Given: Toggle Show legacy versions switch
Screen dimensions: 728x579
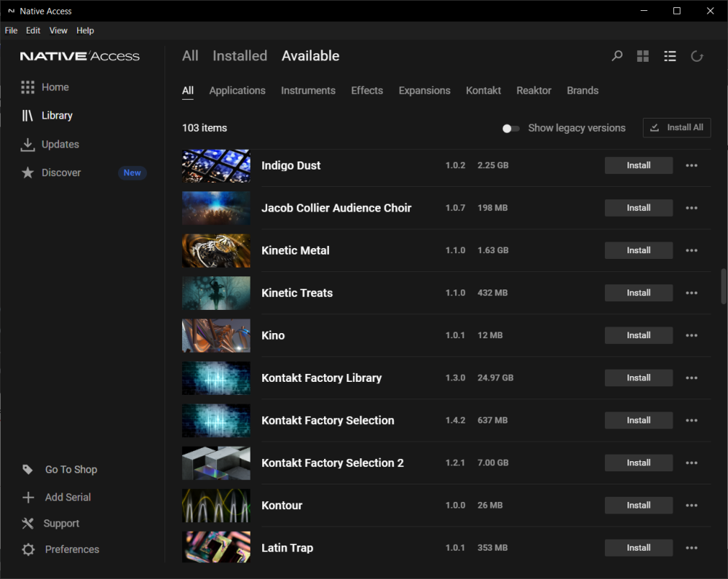Looking at the screenshot, I should (x=511, y=129).
